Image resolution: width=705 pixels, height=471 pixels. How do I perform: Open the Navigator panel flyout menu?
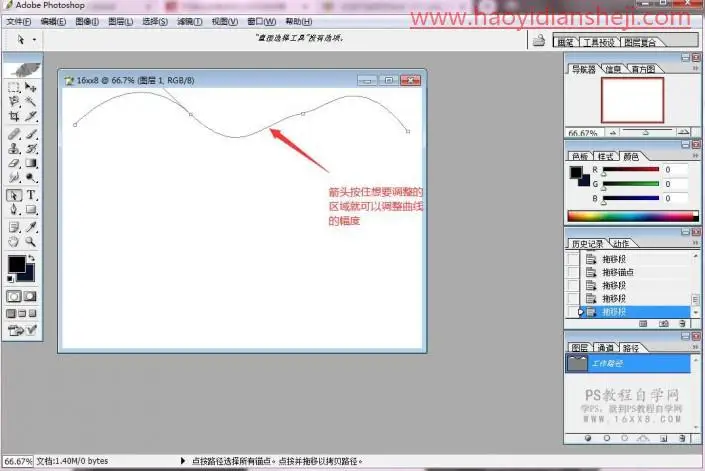tap(696, 68)
